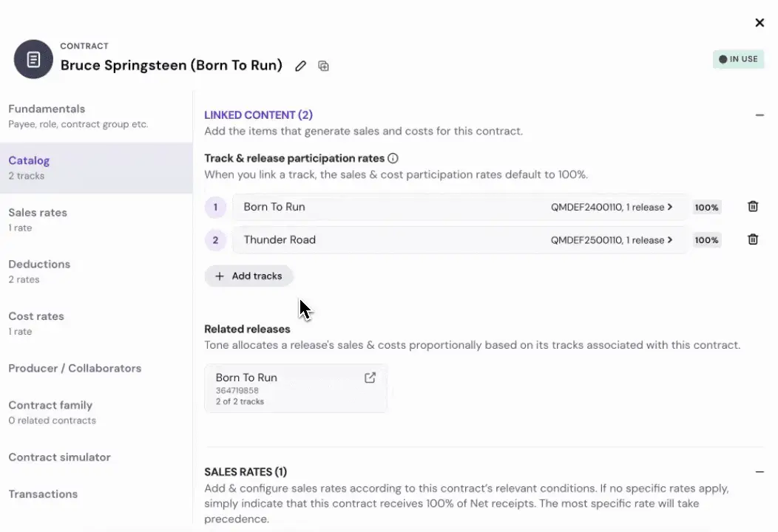
Task: Click release ID 364719858
Action: point(237,391)
